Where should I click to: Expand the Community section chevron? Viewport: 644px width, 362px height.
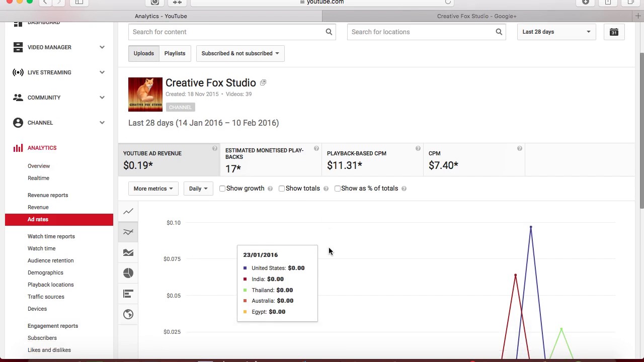[x=102, y=98]
